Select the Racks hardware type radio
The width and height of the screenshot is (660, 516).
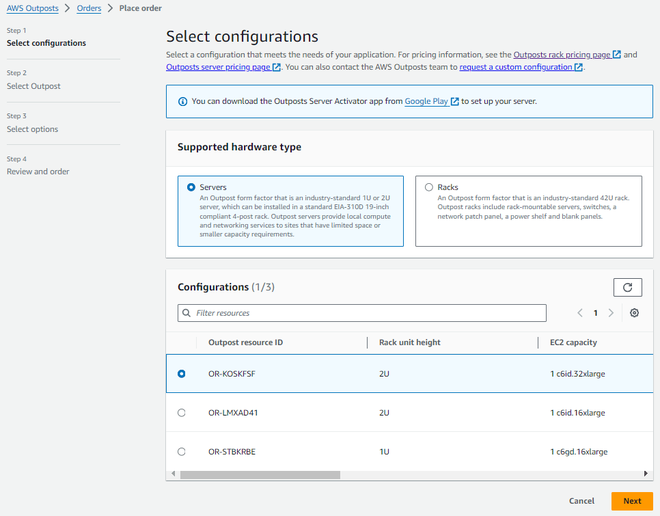[429, 187]
